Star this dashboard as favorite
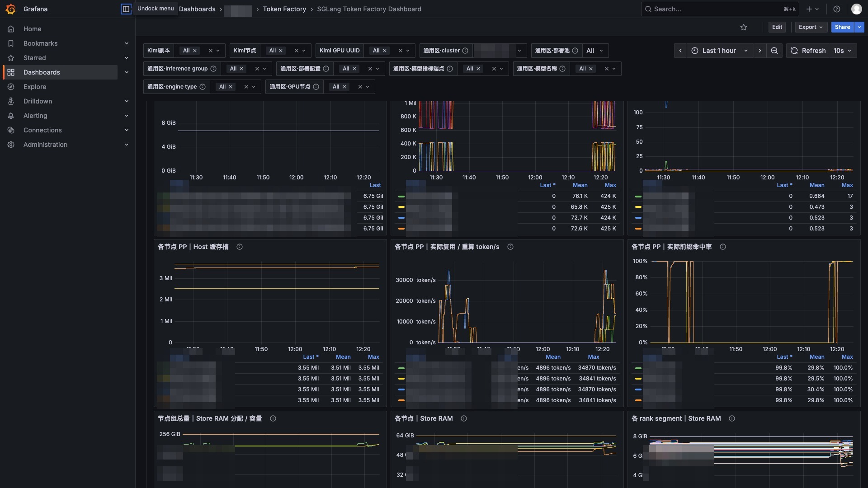The height and width of the screenshot is (488, 868). coord(744,27)
